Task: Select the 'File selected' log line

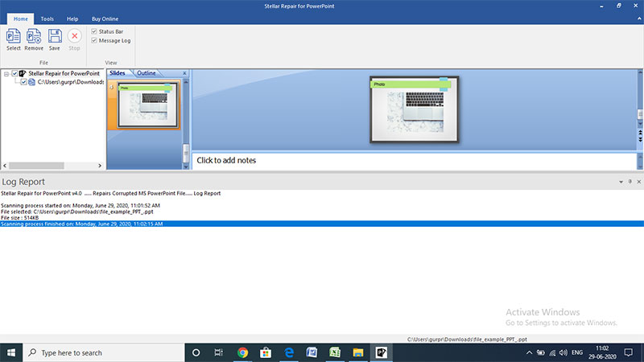Action: pyautogui.click(x=77, y=212)
